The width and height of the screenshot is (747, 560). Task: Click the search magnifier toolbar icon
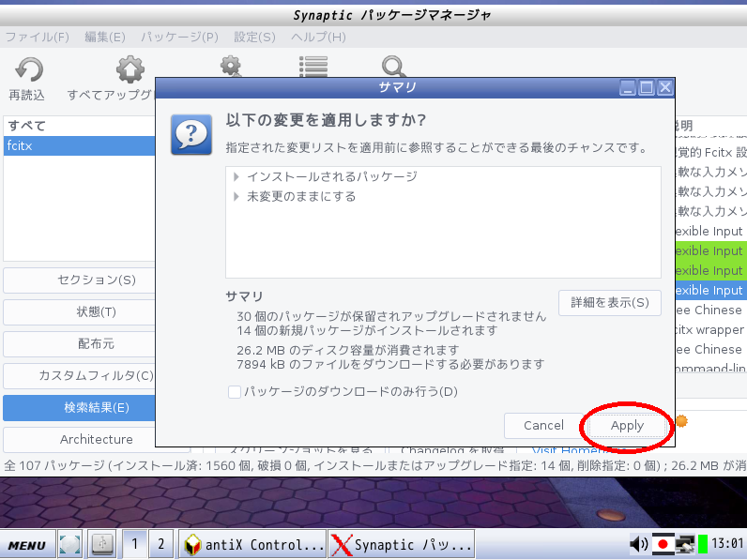tap(393, 67)
